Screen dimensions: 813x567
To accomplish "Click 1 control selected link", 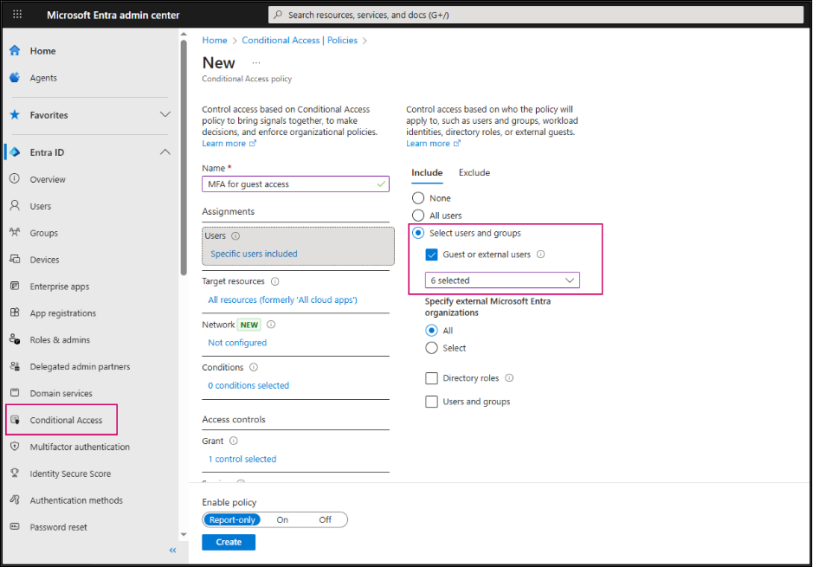I will [x=242, y=459].
